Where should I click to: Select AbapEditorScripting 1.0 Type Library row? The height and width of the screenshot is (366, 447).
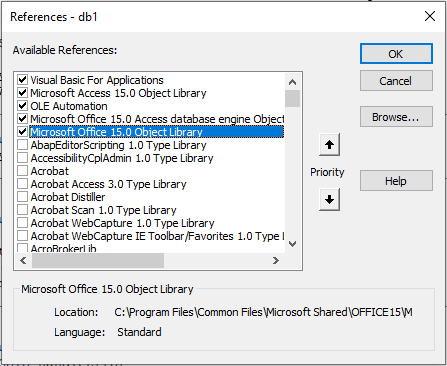coord(118,145)
